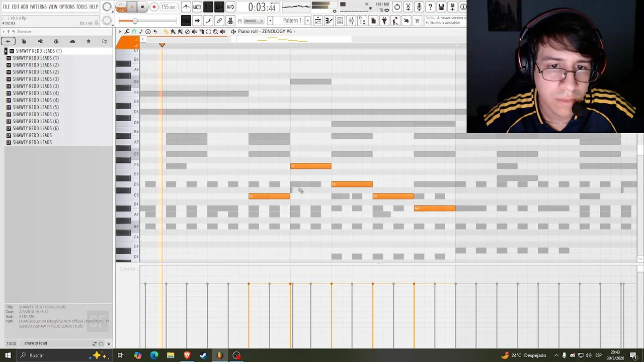644x362 pixels.
Task: Click the shawty lead browser search field
Action: [x=56, y=343]
